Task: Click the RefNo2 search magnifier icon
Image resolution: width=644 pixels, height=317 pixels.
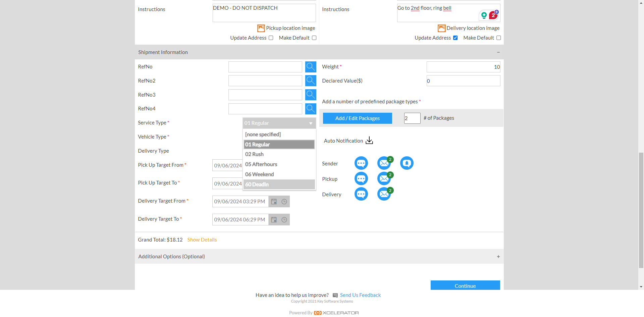Action: 311,81
